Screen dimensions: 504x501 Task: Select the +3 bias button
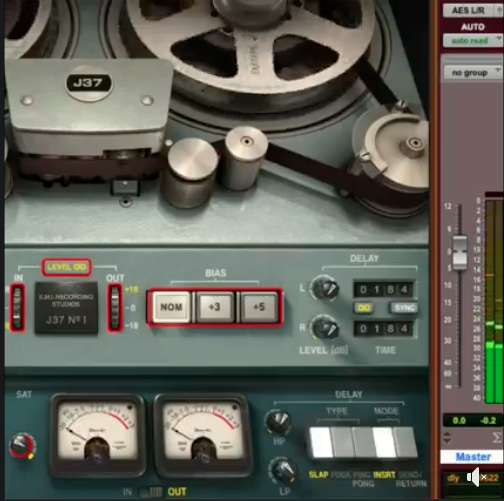215,307
